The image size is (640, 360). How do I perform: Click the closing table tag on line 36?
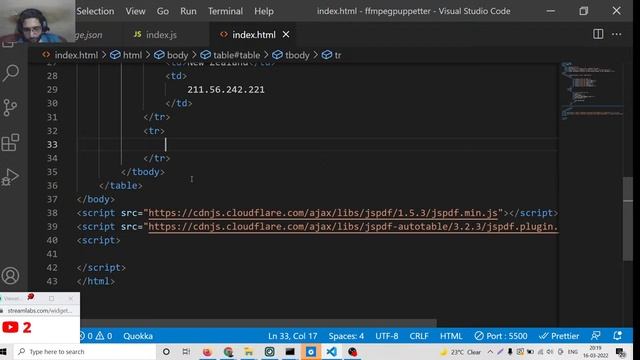click(x=121, y=186)
